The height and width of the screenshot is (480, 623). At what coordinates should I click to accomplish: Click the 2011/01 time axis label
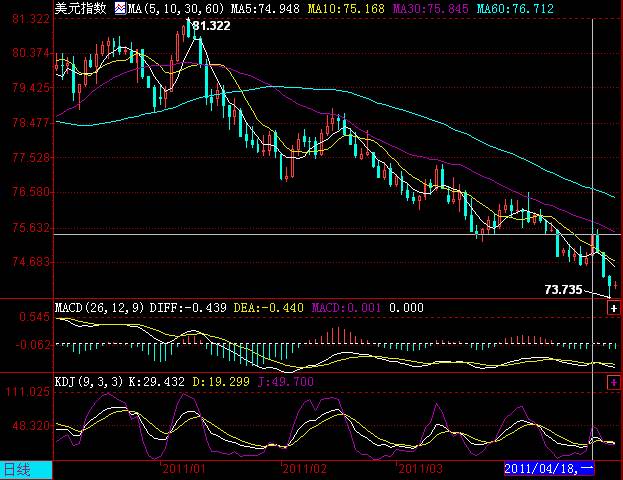tap(184, 469)
